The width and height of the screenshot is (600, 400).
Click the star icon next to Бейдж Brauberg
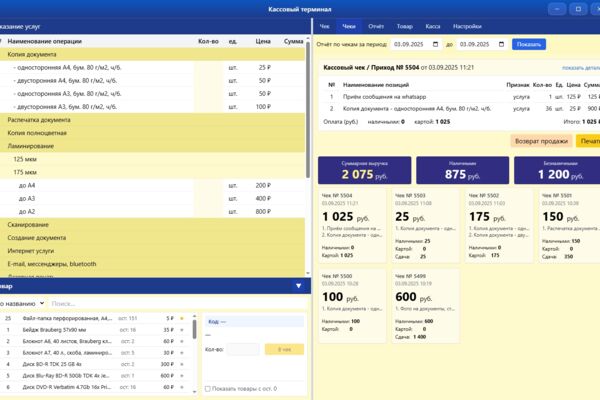(182, 330)
